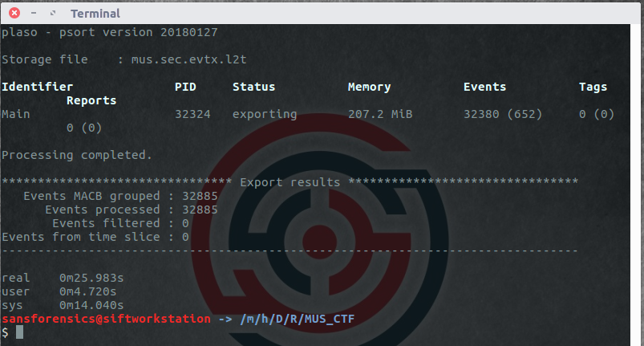
Task: Click the Reports value 0 (0)
Action: (x=84, y=128)
